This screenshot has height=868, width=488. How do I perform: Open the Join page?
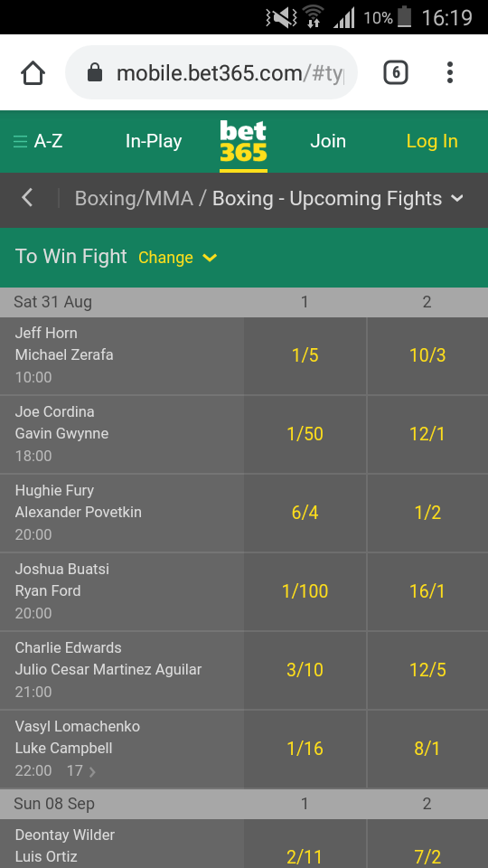[327, 141]
